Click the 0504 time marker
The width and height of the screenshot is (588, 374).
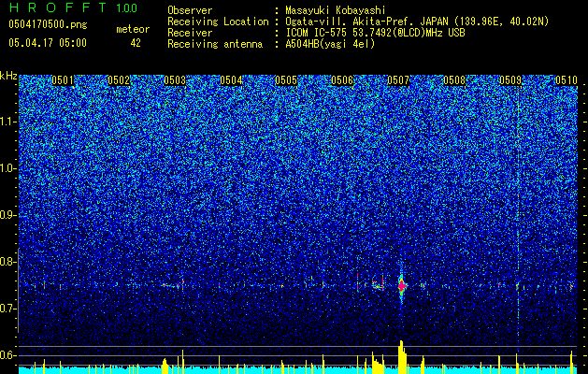tap(231, 80)
